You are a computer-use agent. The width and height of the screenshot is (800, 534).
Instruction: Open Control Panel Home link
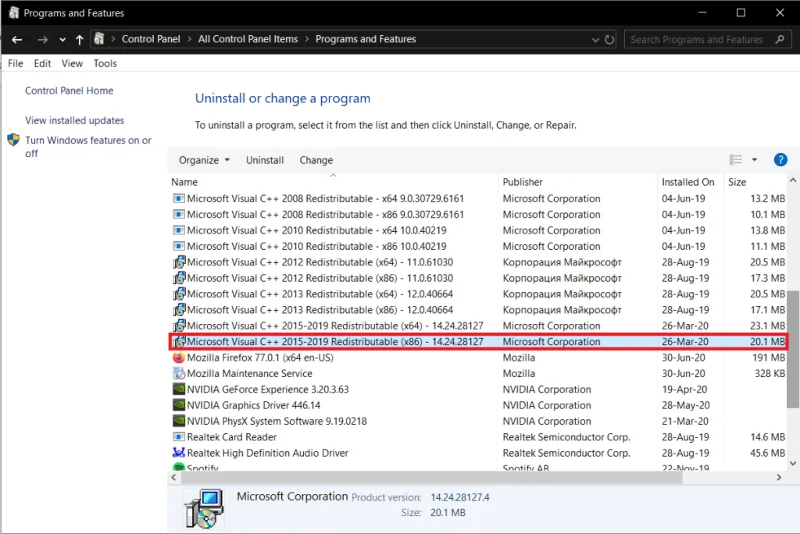(x=69, y=91)
